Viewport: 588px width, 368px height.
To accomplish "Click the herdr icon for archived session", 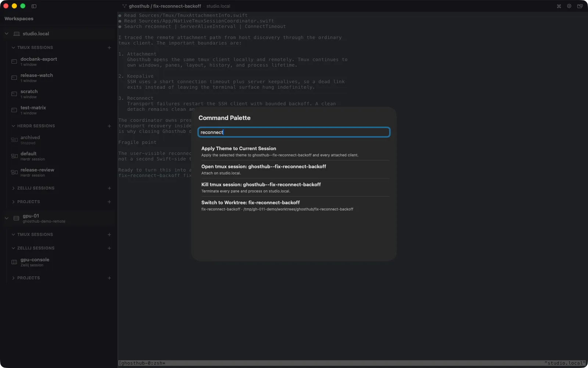I will [x=14, y=140].
